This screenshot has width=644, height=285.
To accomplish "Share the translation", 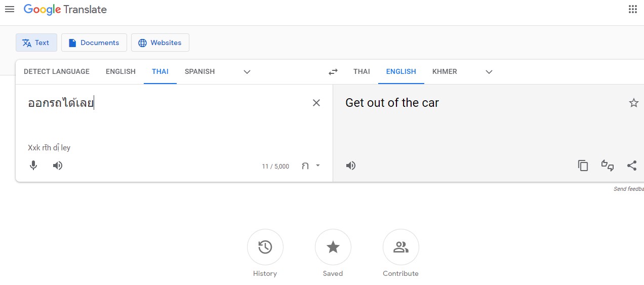I will tap(632, 166).
